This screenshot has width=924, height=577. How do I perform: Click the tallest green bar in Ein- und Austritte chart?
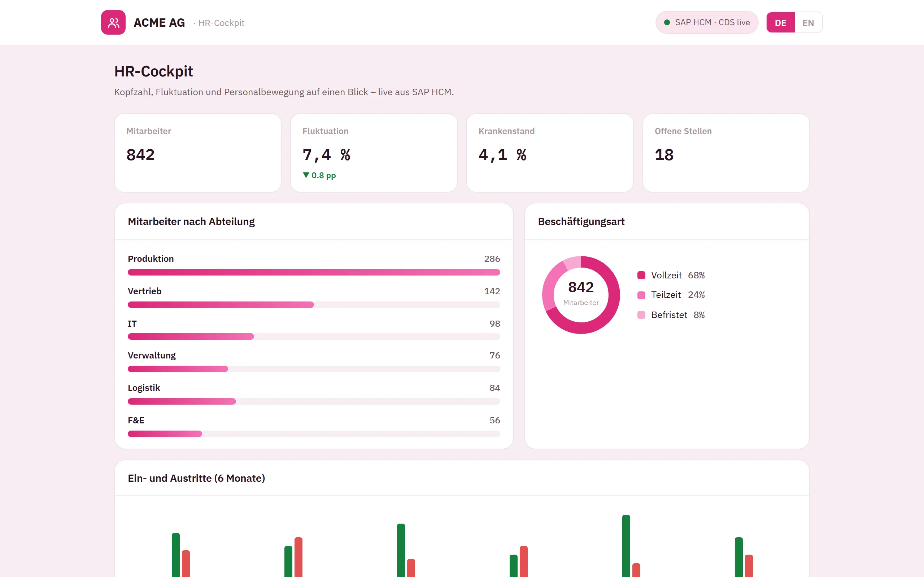pos(626,546)
